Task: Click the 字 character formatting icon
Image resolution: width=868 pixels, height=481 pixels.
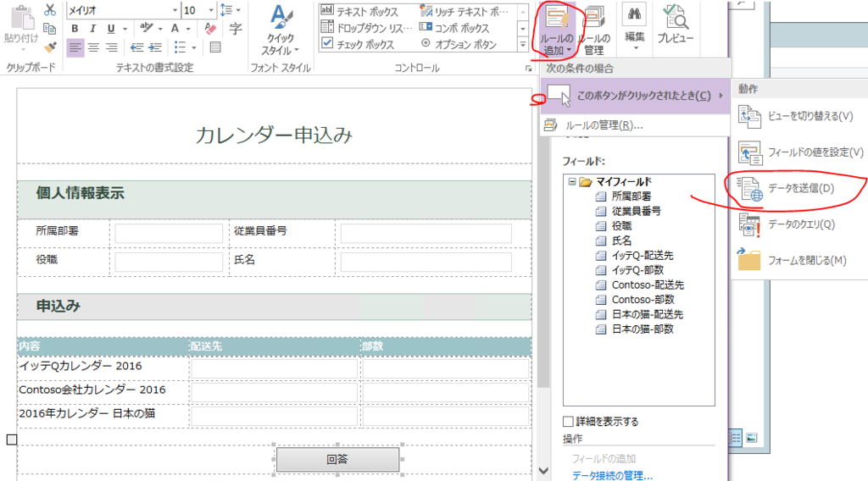Action: (236, 28)
